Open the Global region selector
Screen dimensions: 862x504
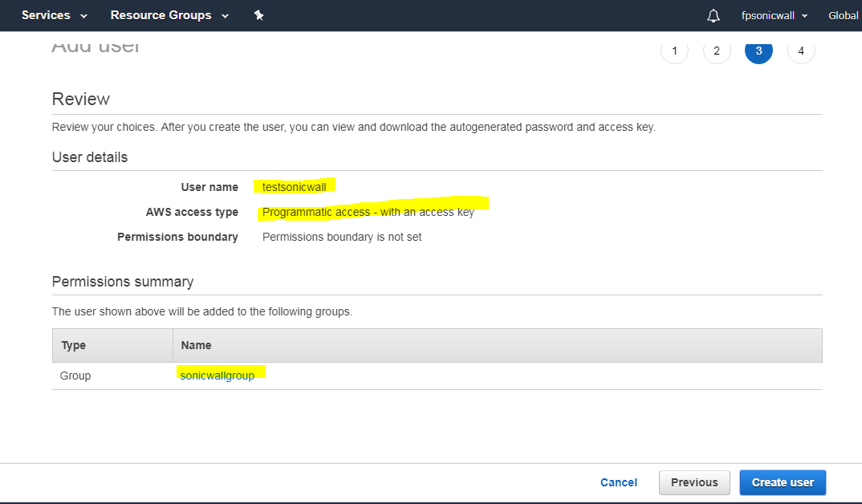[843, 15]
